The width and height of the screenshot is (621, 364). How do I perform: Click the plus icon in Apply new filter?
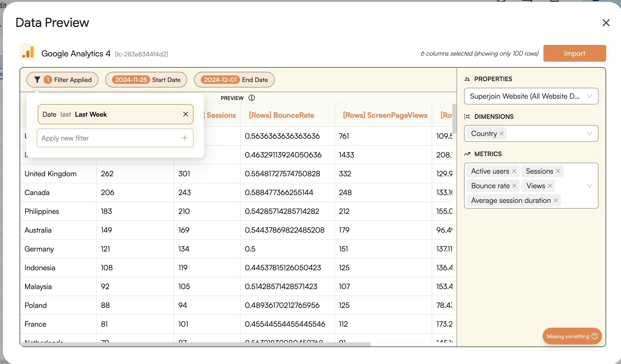pyautogui.click(x=184, y=138)
